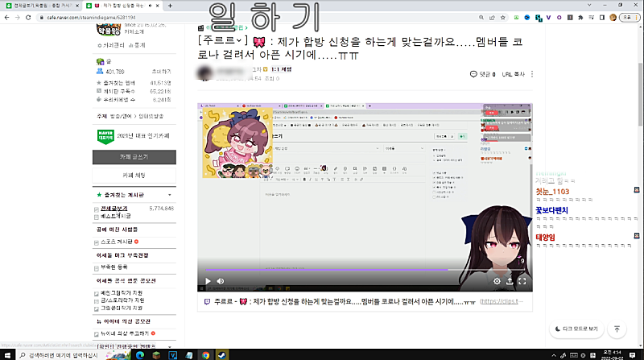The height and width of the screenshot is (360, 644).
Task: Go back with browser back arrow
Action: coord(6,17)
